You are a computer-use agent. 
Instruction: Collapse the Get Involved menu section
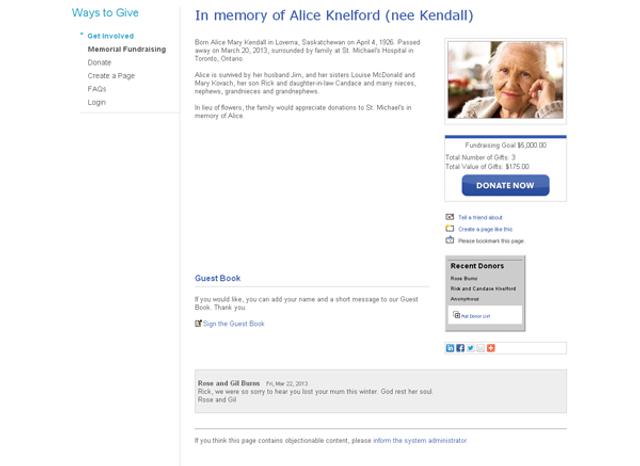pos(82,36)
